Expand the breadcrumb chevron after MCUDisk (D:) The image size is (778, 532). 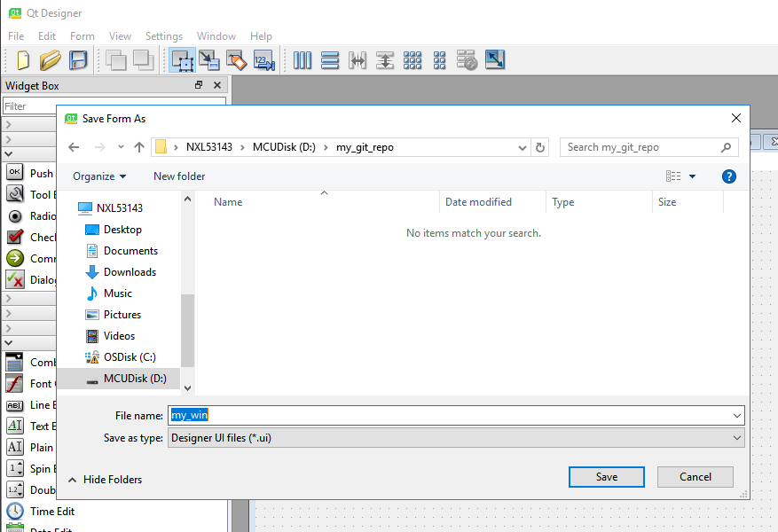tap(326, 147)
